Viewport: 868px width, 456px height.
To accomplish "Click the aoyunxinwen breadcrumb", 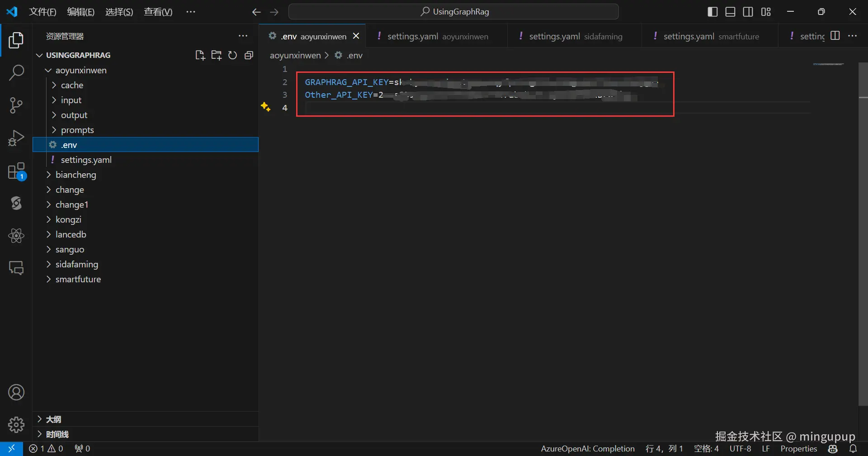I will pos(295,55).
